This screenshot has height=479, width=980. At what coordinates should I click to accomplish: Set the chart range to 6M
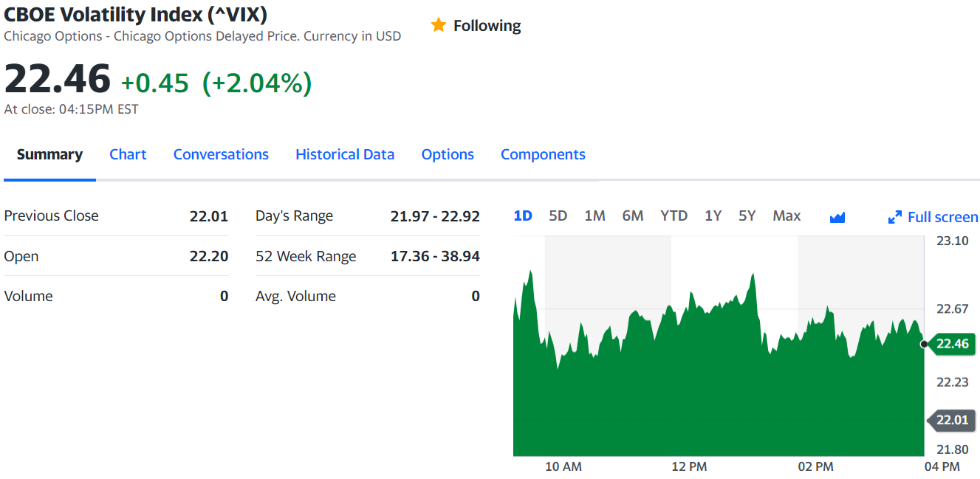click(x=633, y=216)
